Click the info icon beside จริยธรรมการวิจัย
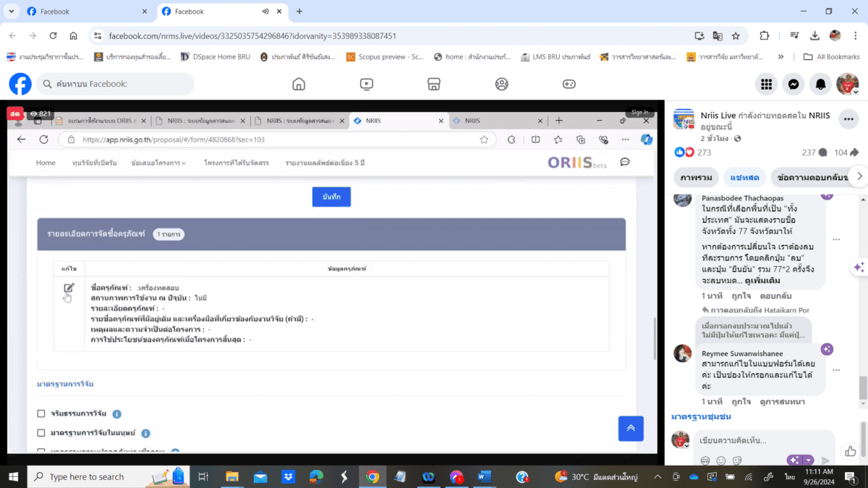 [117, 414]
